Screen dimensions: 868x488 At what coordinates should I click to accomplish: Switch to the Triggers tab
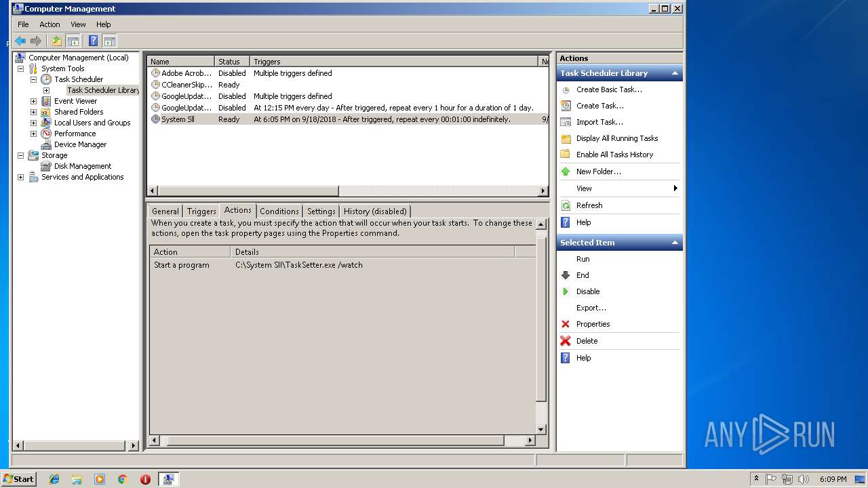(x=201, y=211)
